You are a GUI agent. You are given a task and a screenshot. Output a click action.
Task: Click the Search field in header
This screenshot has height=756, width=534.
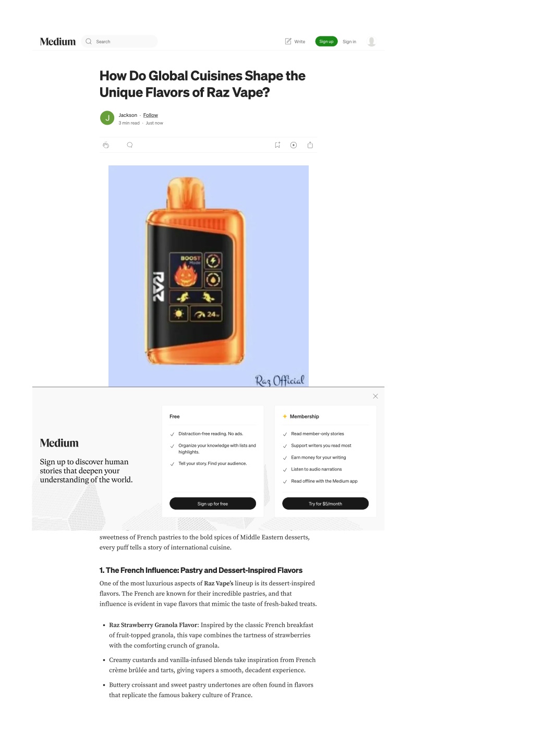(119, 41)
